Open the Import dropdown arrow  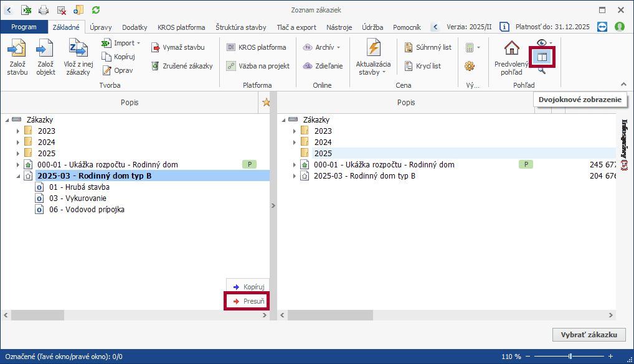138,44
